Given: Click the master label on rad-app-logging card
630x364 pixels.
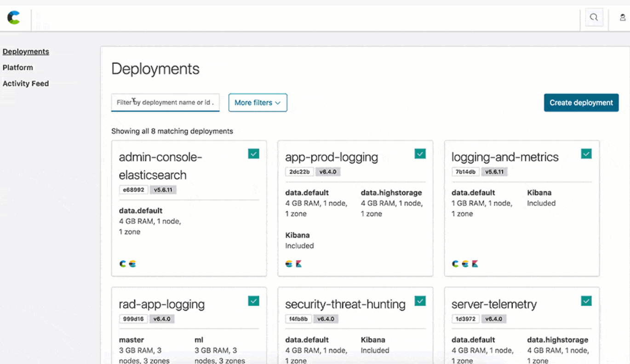Looking at the screenshot, I should pos(132,340).
